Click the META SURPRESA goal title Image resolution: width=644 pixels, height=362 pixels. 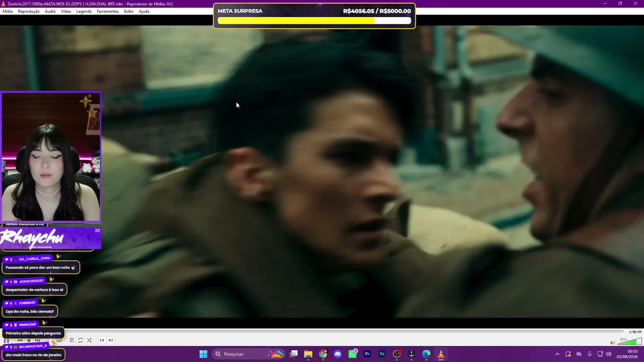tap(240, 11)
